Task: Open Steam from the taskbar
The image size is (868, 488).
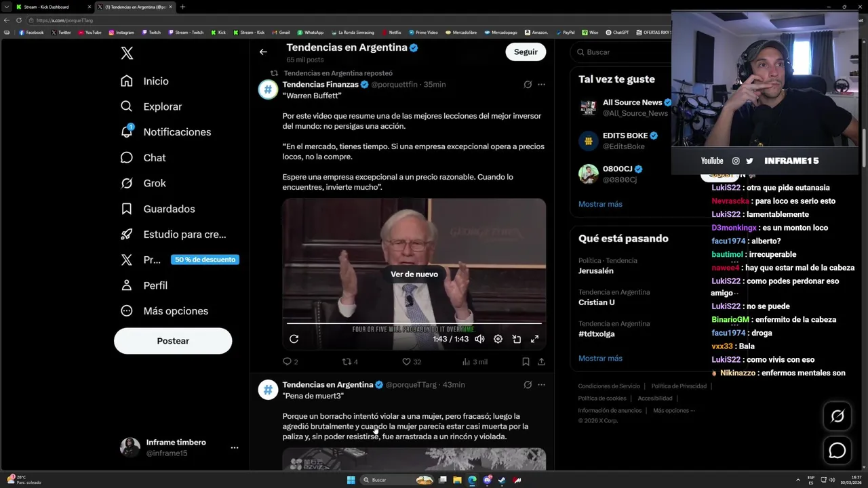Action: click(x=502, y=480)
